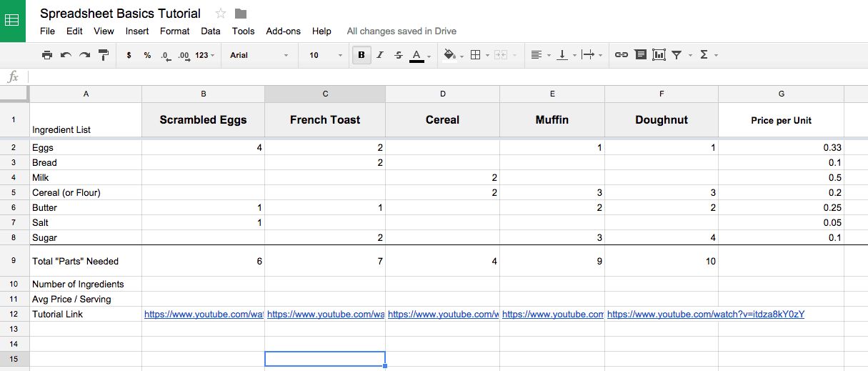This screenshot has height=371, width=868.
Task: Click into the formula bar
Action: 429,77
